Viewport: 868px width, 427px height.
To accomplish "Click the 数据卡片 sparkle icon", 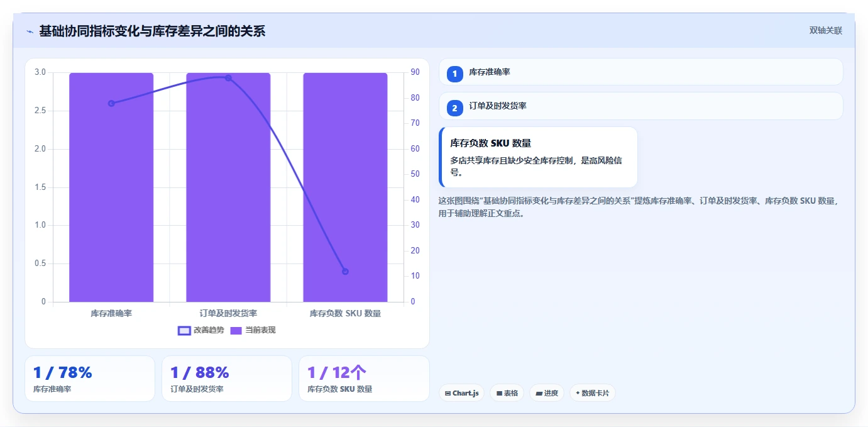I will 578,393.
